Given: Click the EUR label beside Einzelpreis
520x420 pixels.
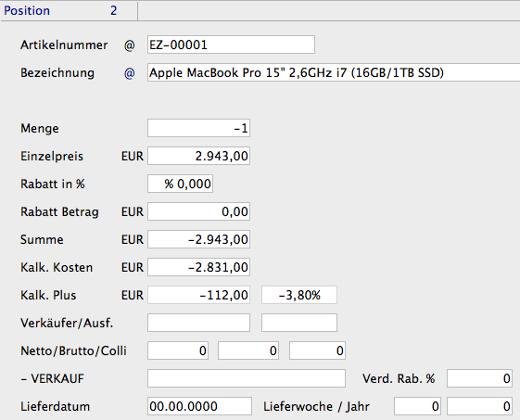Looking at the screenshot, I should [133, 157].
